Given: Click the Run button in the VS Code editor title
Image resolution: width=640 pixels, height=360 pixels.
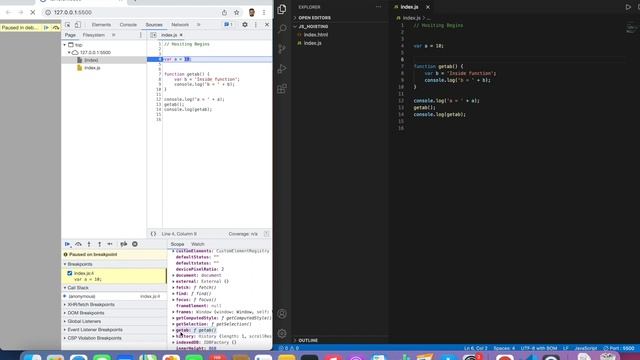Looking at the screenshot, I should [628, 7].
